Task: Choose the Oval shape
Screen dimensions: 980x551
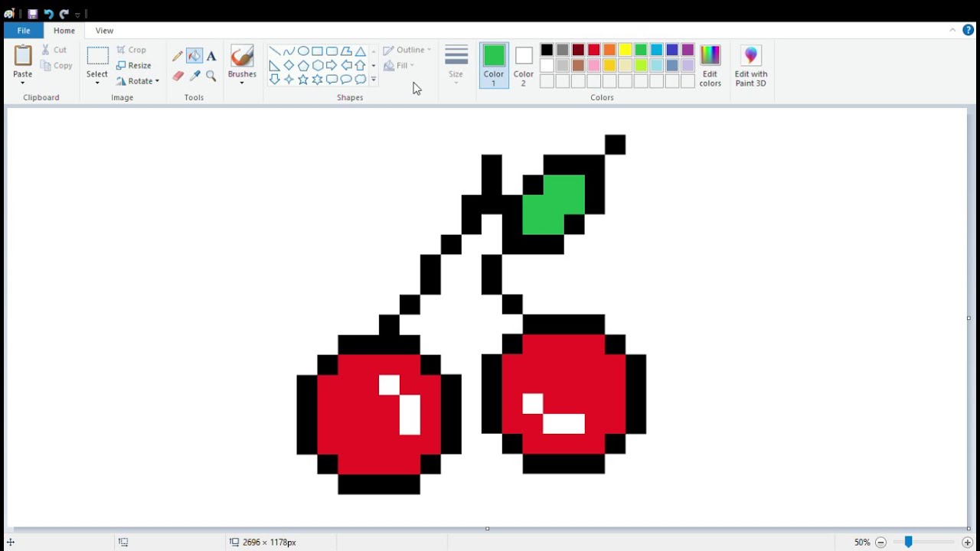Action: (x=303, y=51)
